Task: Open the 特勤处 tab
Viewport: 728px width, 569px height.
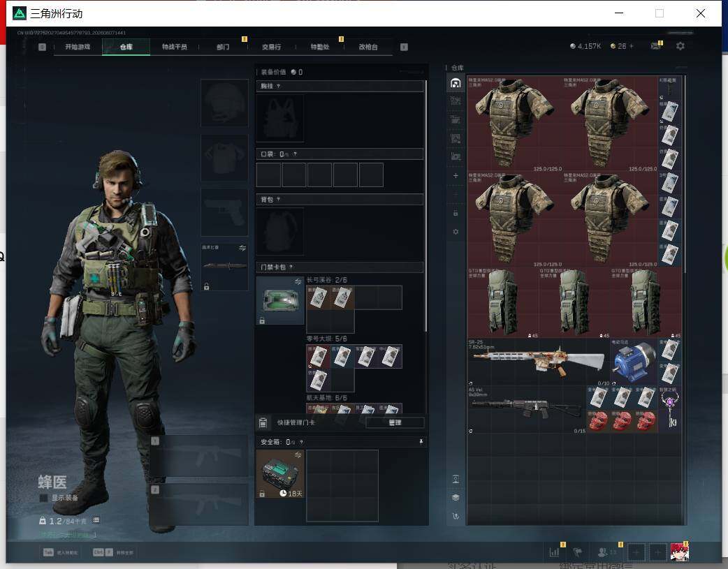Action: (x=320, y=47)
